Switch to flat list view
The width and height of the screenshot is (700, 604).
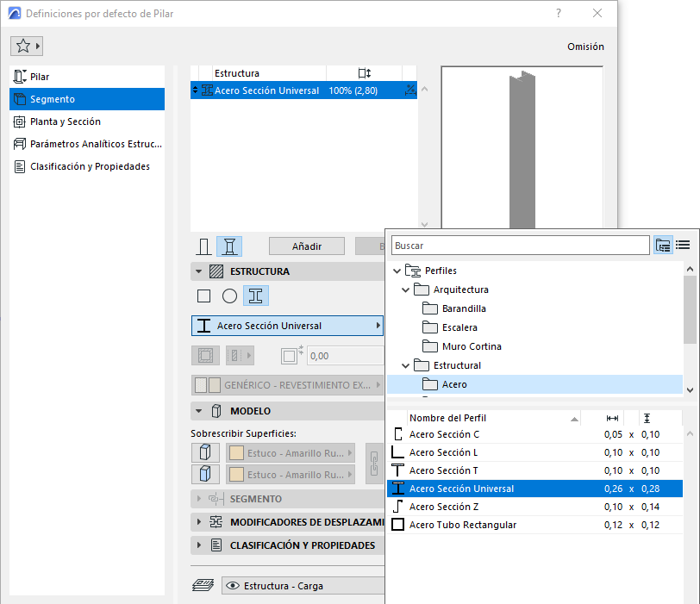683,245
